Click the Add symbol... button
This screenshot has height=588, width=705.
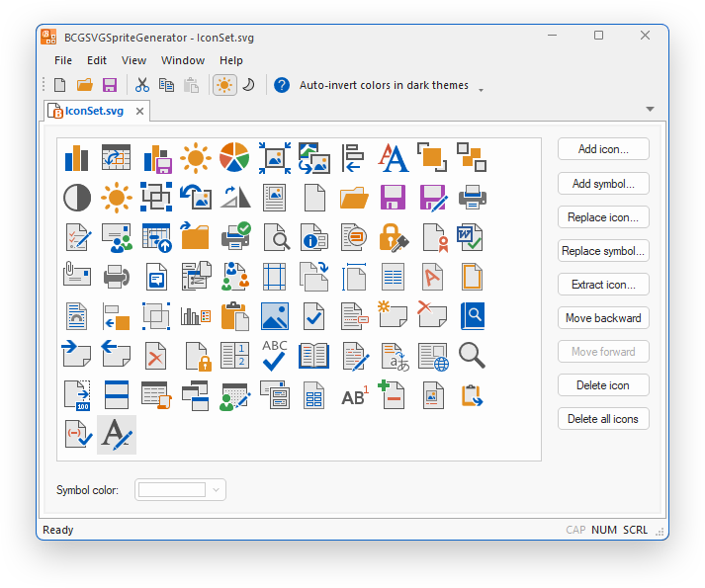click(603, 184)
